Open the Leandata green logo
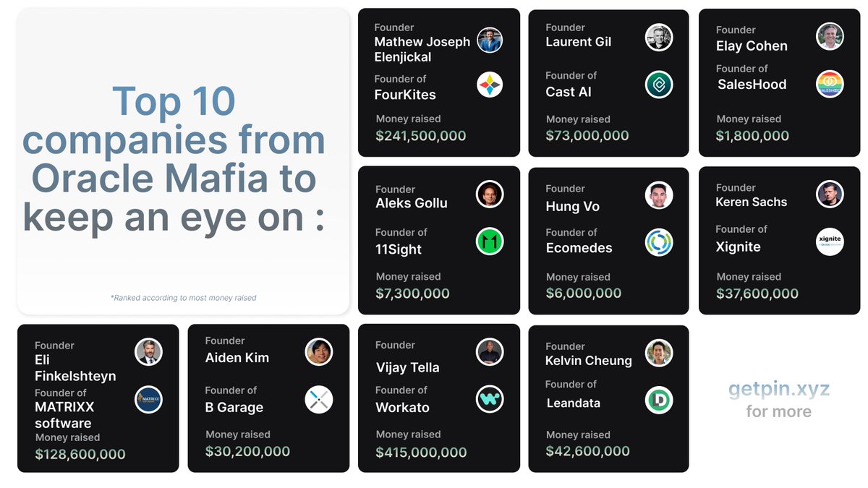Image resolution: width=868 pixels, height=488 pixels. click(659, 400)
